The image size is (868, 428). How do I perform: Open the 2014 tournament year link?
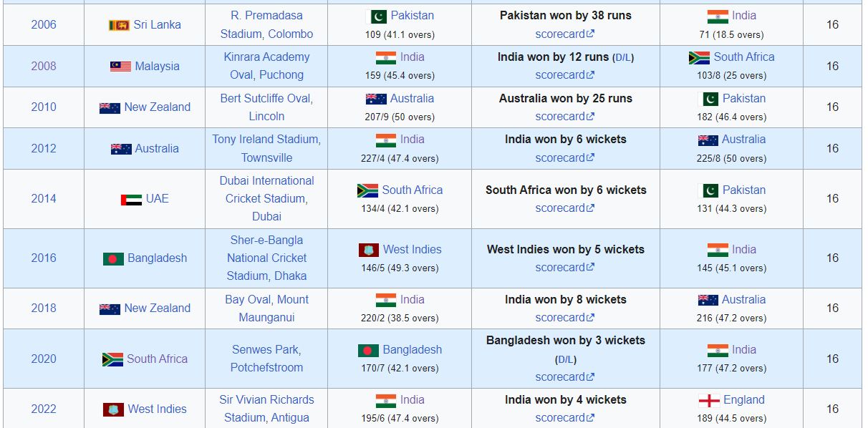click(44, 198)
